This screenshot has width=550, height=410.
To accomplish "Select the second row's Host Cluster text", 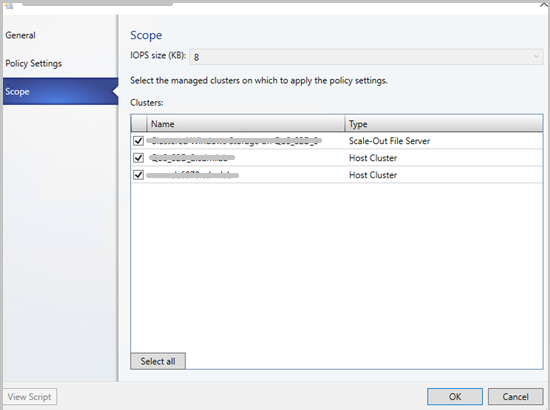I will (373, 158).
